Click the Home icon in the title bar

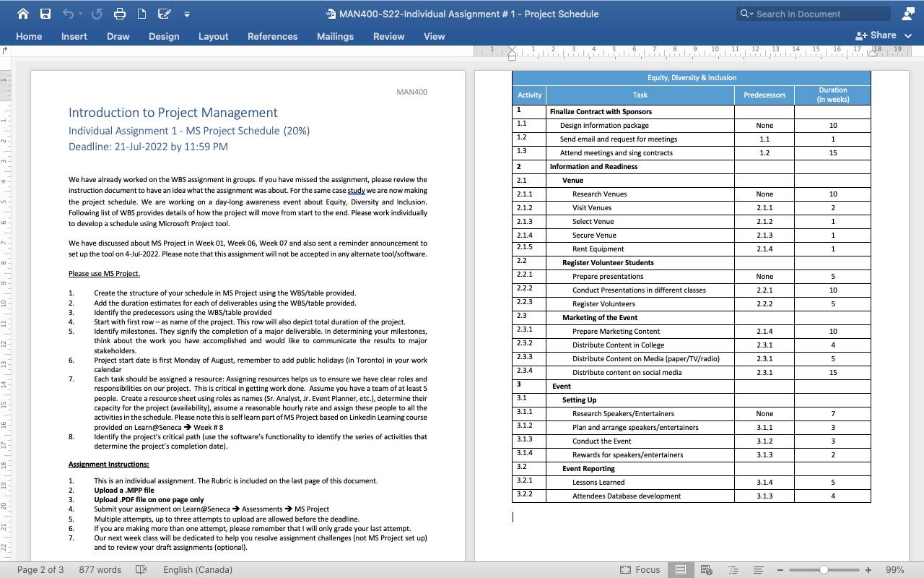23,14
